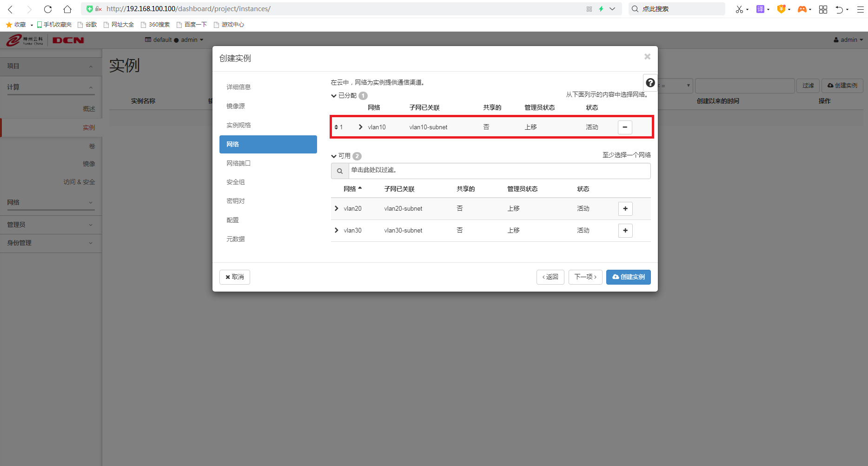Click the network filter input field
The image size is (868, 466).
pos(500,171)
